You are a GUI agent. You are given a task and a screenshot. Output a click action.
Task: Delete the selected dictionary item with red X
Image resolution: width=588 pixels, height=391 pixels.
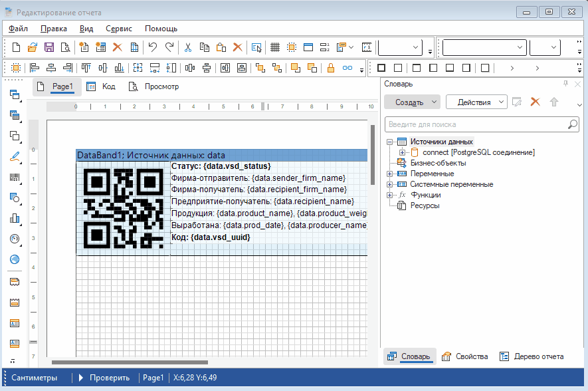(535, 102)
